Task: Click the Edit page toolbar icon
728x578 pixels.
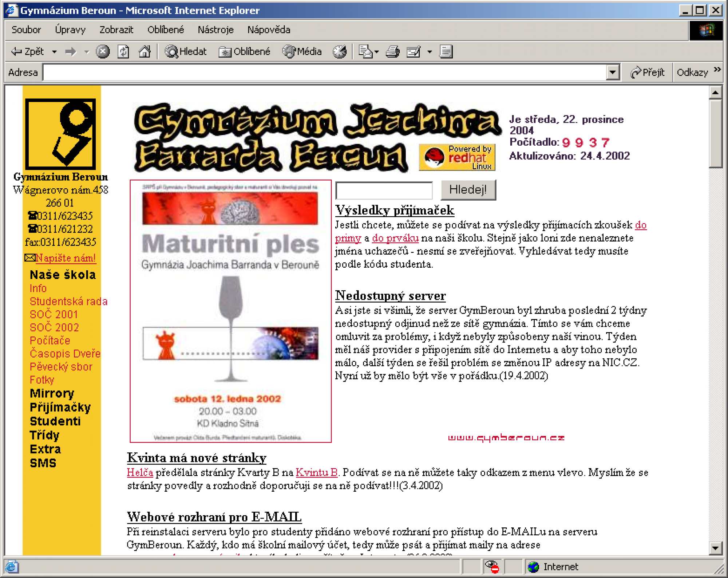Action: 414,51
